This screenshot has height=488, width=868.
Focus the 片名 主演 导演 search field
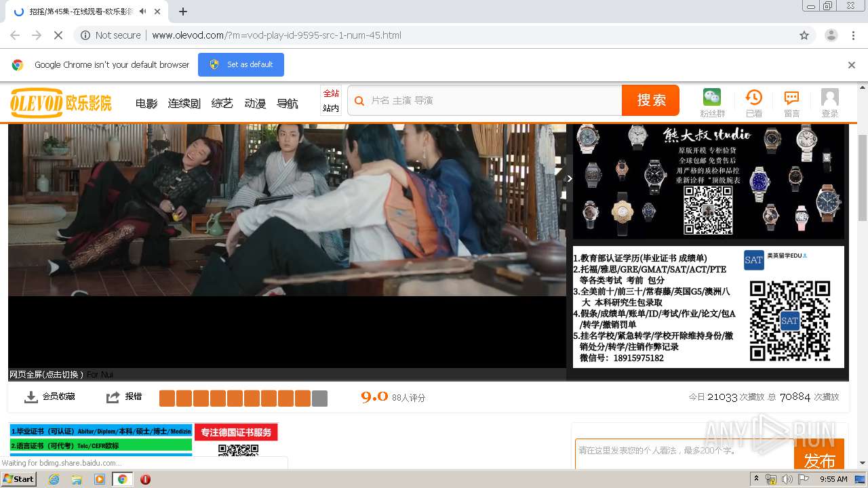pyautogui.click(x=485, y=100)
